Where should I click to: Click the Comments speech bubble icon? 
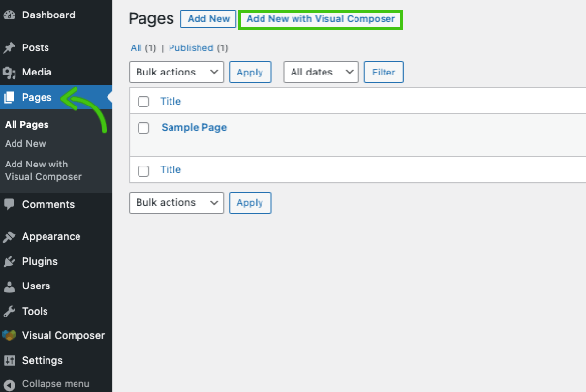(x=9, y=204)
